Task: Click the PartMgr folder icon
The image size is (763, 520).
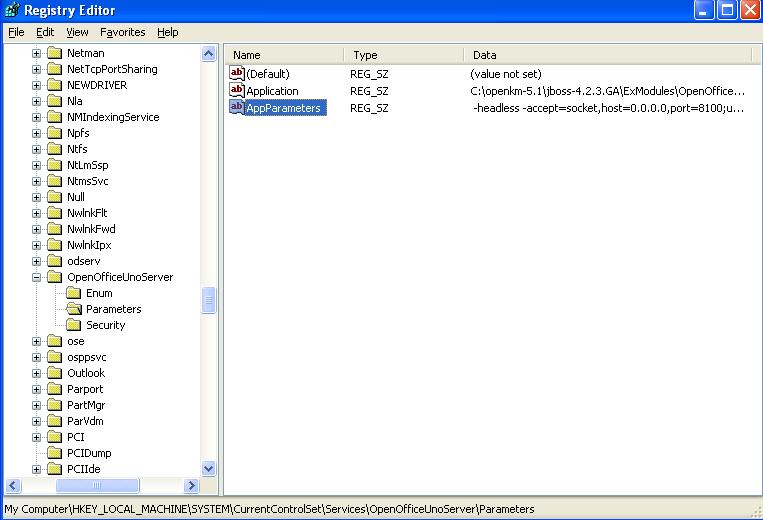Action: [54, 405]
